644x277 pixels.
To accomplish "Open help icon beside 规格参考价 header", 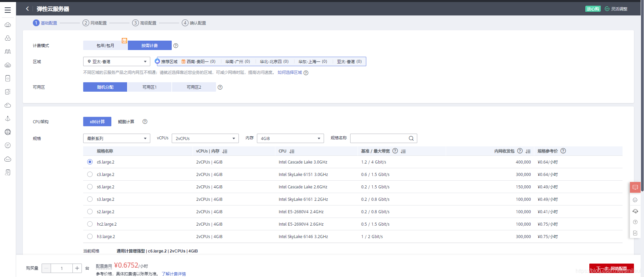I will 563,151.
